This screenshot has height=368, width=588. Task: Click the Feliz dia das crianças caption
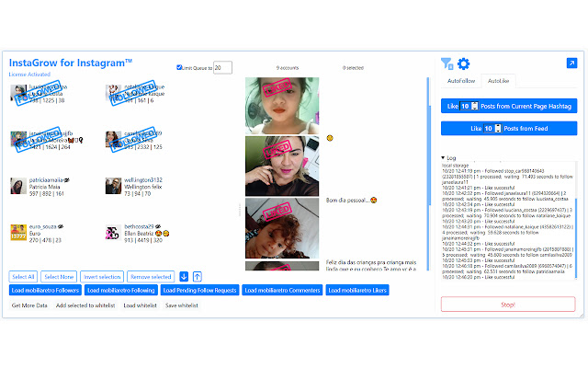point(371,266)
